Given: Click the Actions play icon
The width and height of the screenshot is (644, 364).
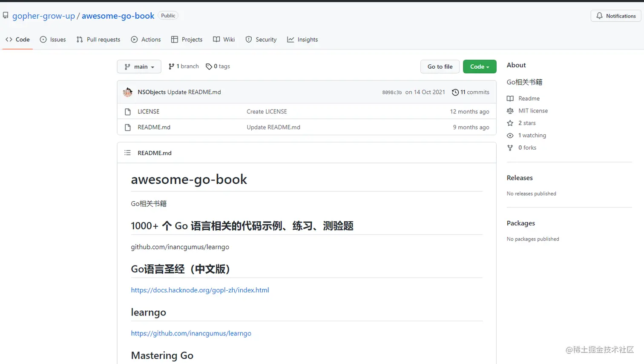Looking at the screenshot, I should pyautogui.click(x=134, y=40).
